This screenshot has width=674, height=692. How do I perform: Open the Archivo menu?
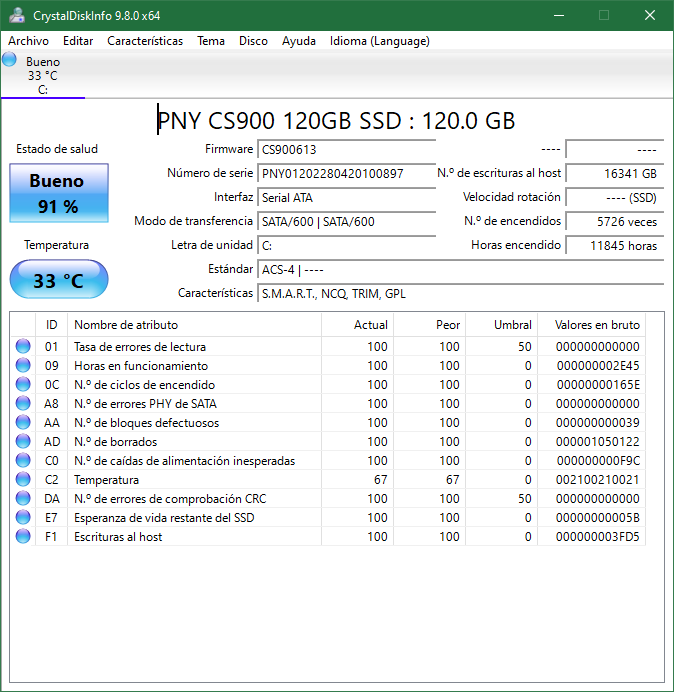tap(29, 41)
